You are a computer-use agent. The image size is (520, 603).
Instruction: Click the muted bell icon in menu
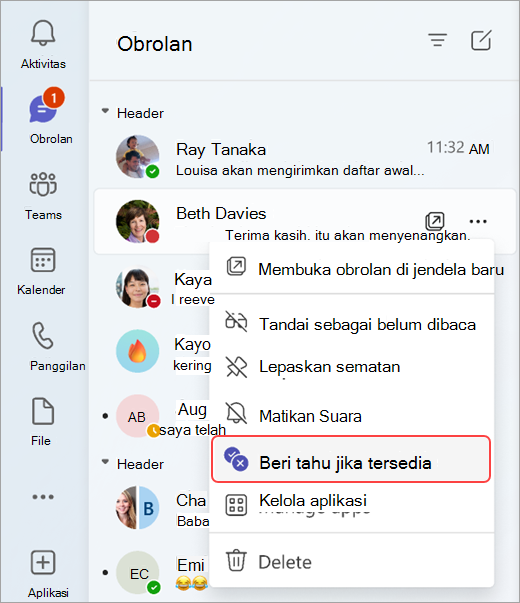[236, 413]
